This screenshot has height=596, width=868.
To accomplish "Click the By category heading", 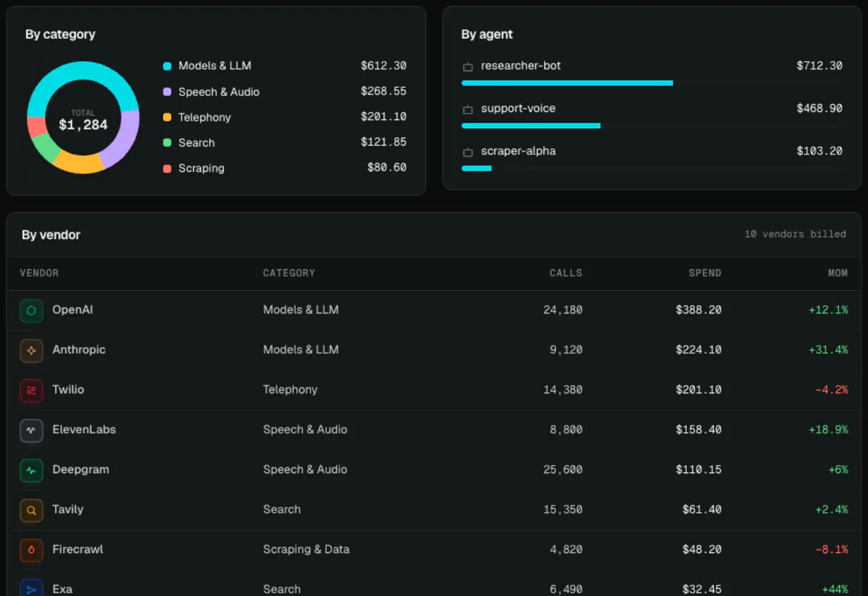I will (x=60, y=34).
